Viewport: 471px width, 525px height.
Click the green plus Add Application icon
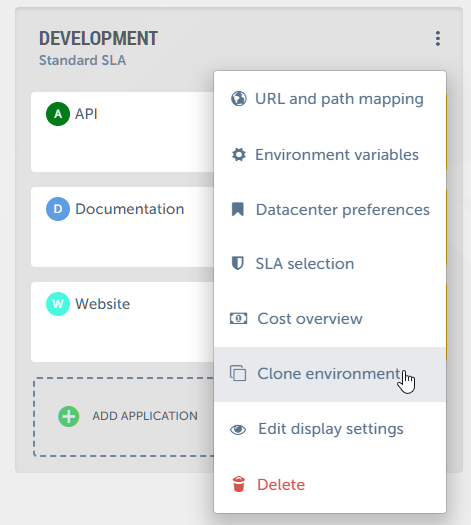pos(69,416)
